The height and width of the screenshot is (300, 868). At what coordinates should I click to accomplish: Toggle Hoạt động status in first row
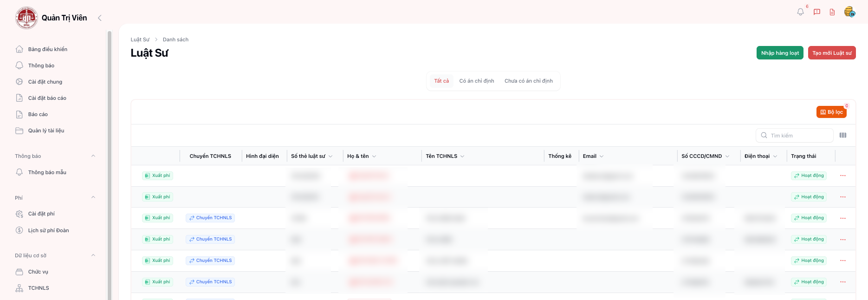[809, 176]
